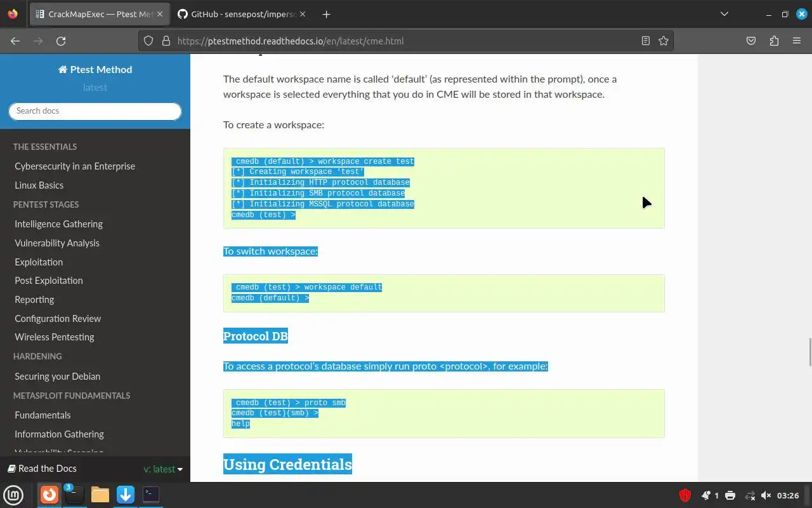Click 'To create a workspace:' text
This screenshot has width=812, height=508.
tap(273, 124)
